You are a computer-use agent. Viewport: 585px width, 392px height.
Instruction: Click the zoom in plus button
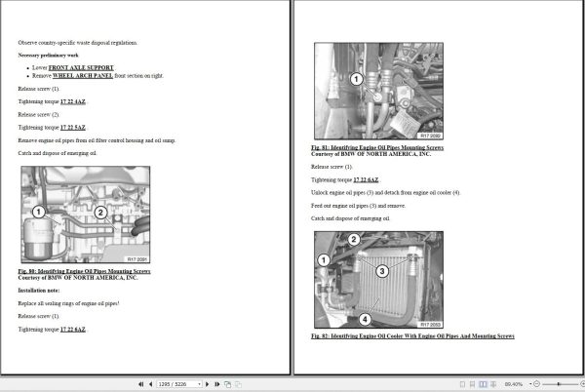point(582,384)
